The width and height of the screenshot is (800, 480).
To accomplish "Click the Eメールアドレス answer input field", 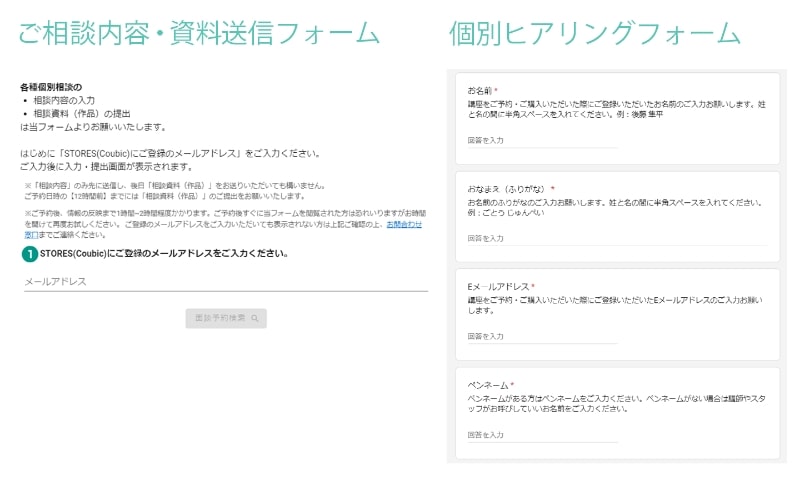I will tap(542, 337).
